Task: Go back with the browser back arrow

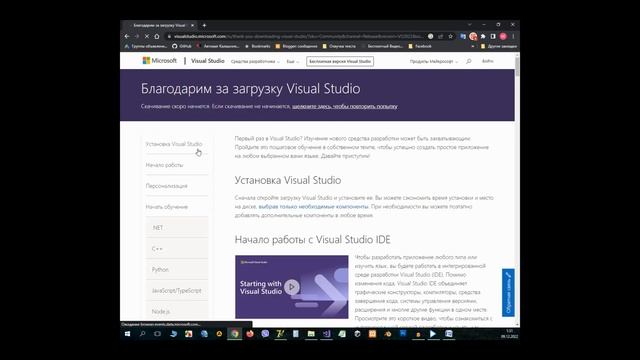Action: tap(127, 36)
